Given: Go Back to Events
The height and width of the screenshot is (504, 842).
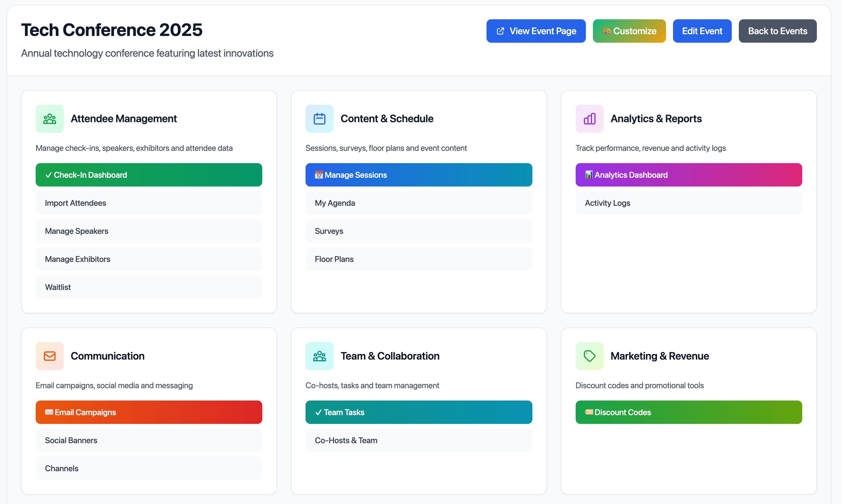Looking at the screenshot, I should point(777,31).
